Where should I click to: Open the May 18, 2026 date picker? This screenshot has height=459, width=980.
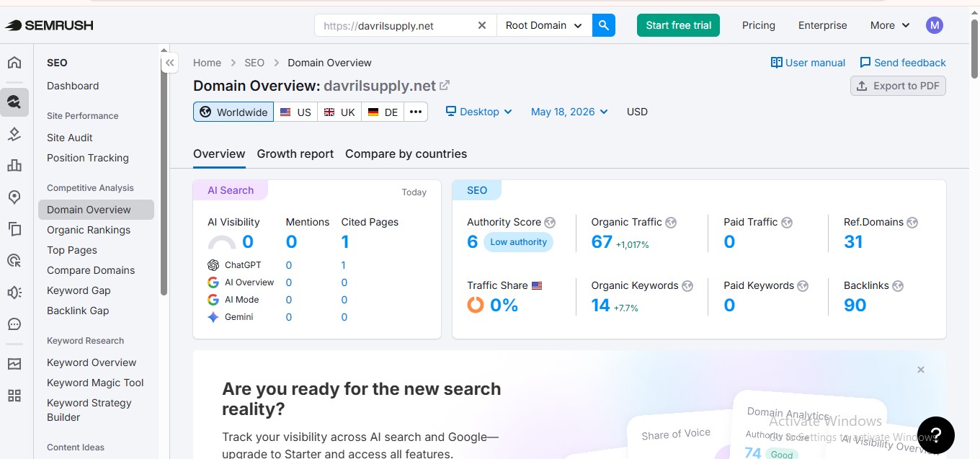(569, 112)
